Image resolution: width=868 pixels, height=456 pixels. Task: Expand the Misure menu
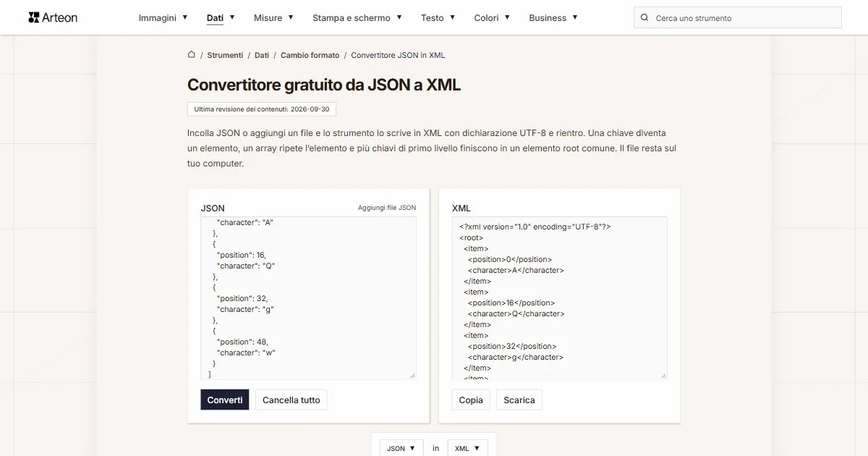273,17
